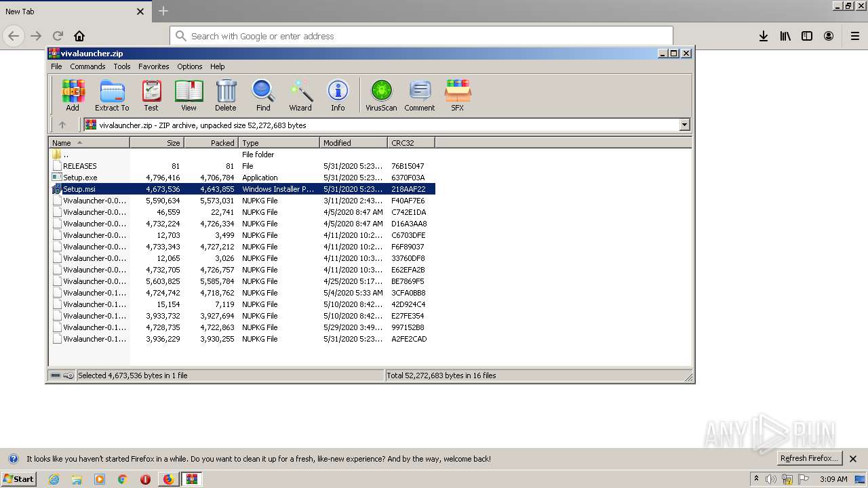This screenshot has height=488, width=868.
Task: Open the Commands menu
Action: coord(87,66)
